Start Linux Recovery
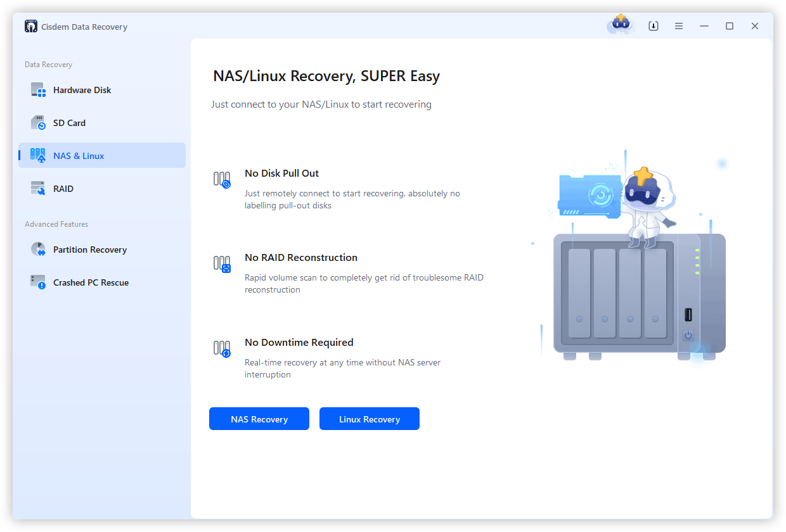 pos(369,419)
